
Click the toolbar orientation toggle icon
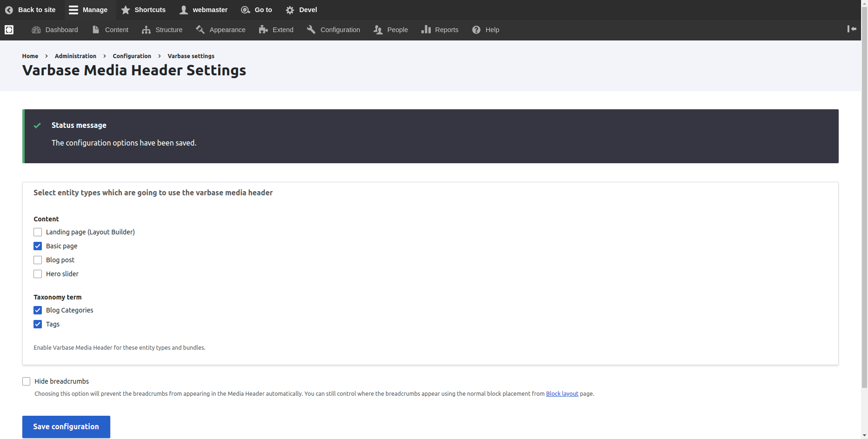pyautogui.click(x=852, y=29)
